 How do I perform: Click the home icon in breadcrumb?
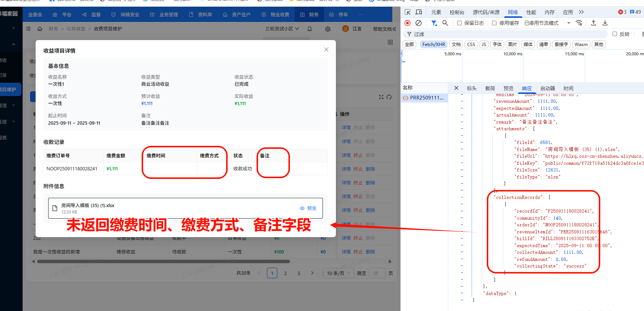coord(40,29)
